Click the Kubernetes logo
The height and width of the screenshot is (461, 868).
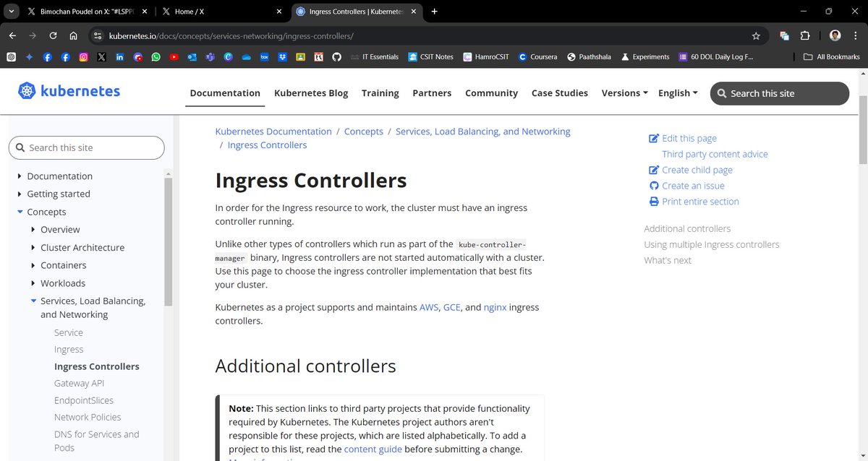pyautogui.click(x=69, y=91)
